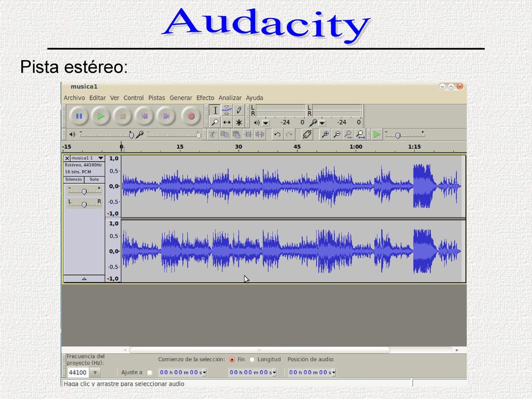
Task: Click Play-at-speed green arrow
Action: 377,135
